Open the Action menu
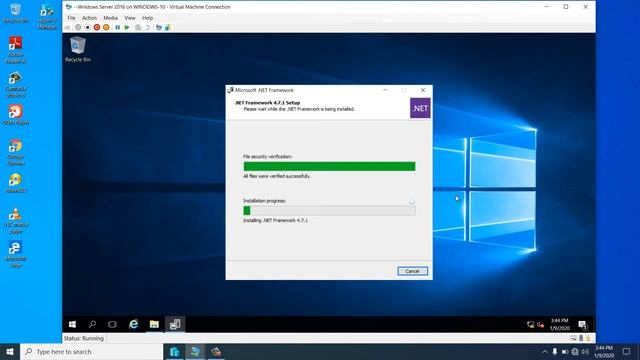Image resolution: width=640 pixels, height=360 pixels. click(x=89, y=18)
